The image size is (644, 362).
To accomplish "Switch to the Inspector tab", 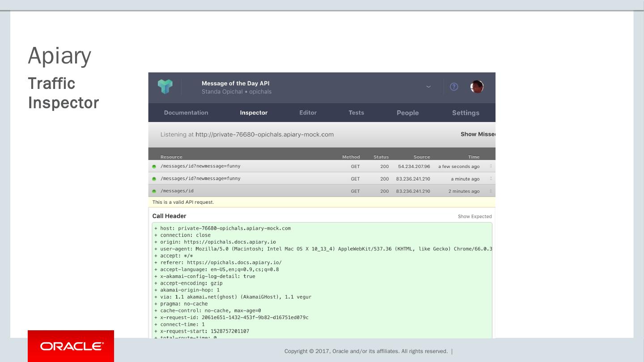I will point(254,113).
